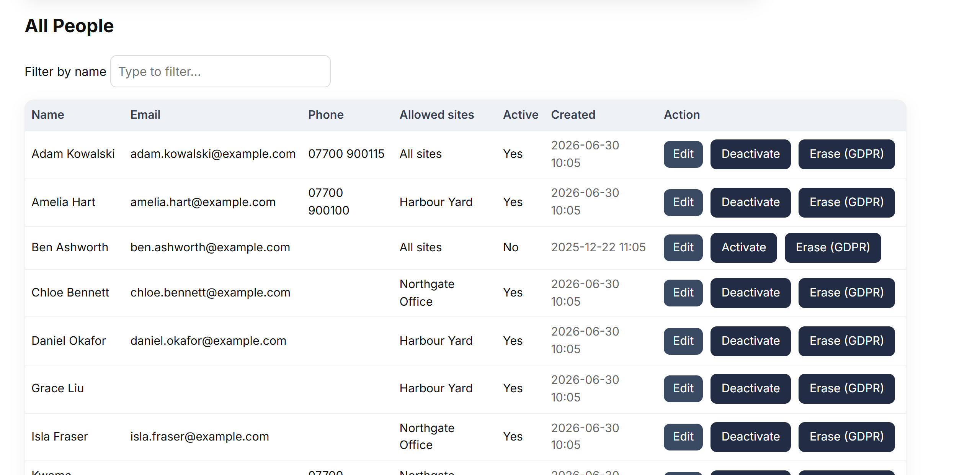Erase Ben Ashworth via GDPR button
Screen dimensions: 980x475
tap(833, 247)
